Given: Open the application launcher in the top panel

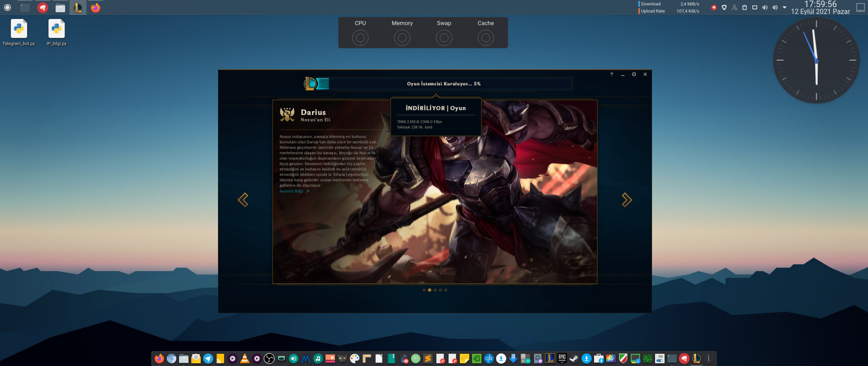Looking at the screenshot, I should coord(7,7).
